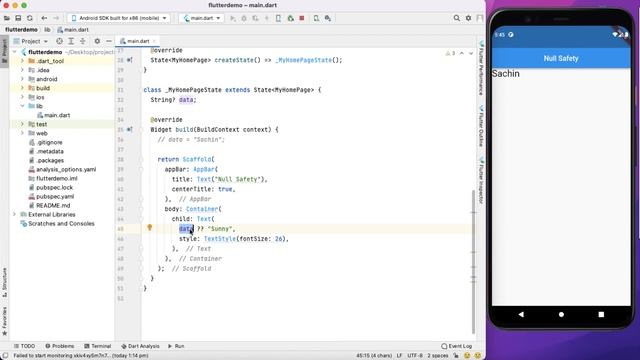640x360 pixels.
Task: Click the Select Opened File target icon
Action: coord(60,41)
